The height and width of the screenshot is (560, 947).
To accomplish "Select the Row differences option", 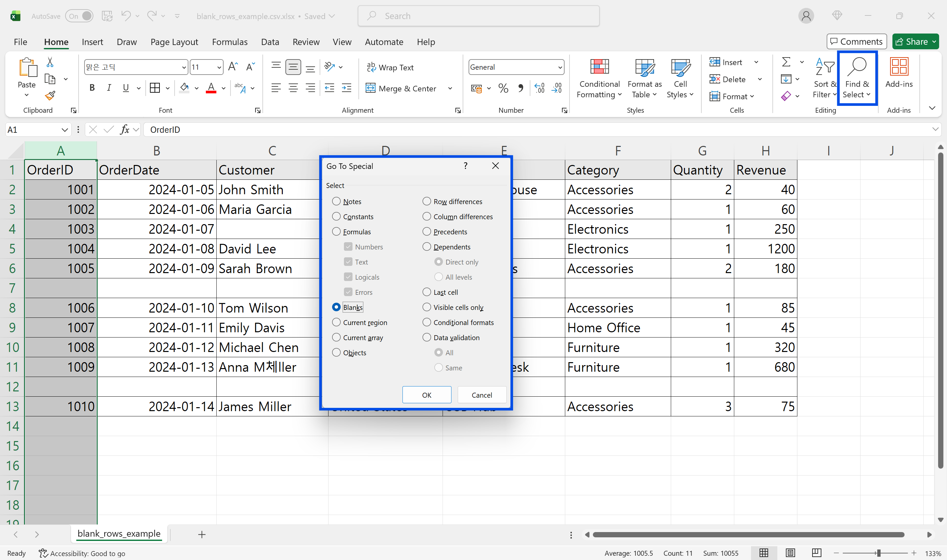I will [x=426, y=201].
